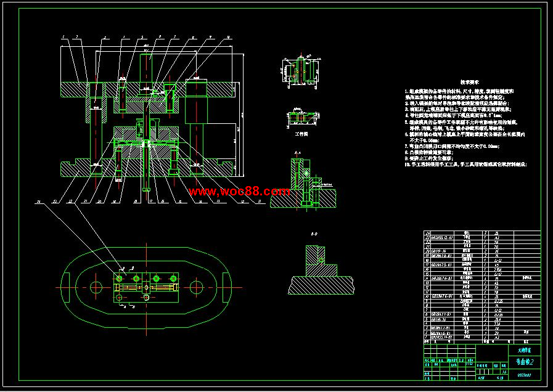This screenshot has width=553, height=392.
Task: Click row 24 number in parts list
Action: click(427, 233)
